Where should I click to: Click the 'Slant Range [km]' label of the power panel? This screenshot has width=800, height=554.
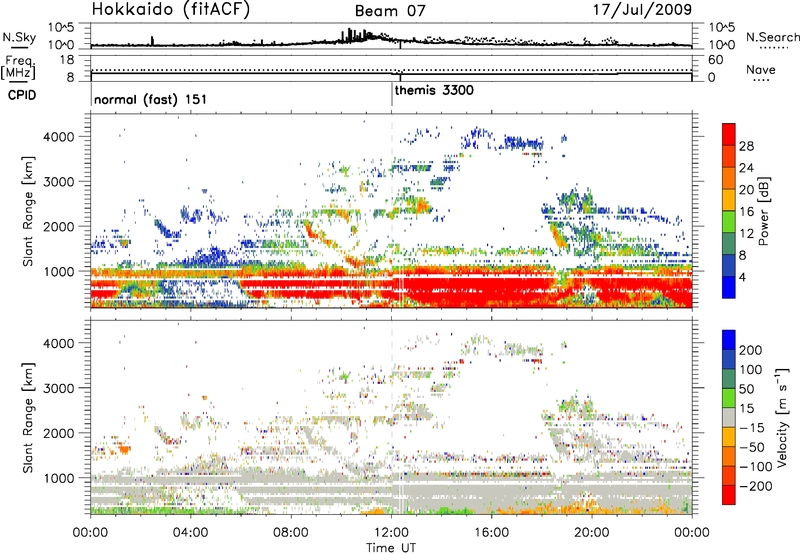point(28,211)
